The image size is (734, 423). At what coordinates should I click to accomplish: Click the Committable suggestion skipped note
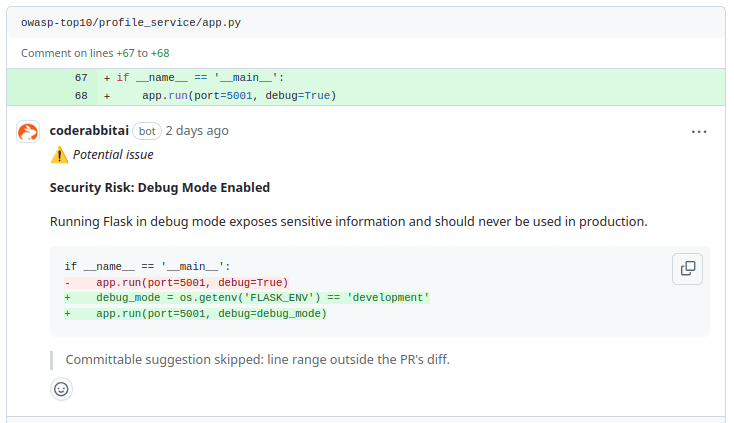[257, 359]
